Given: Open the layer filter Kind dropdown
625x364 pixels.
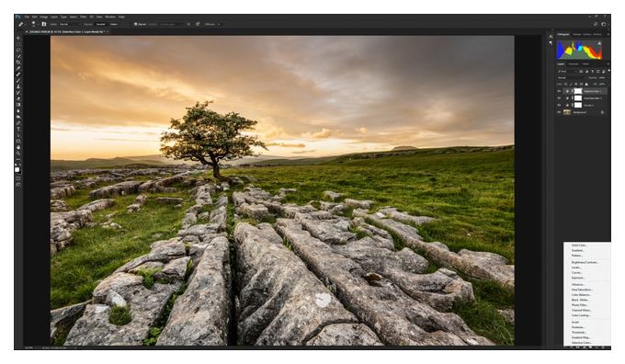Looking at the screenshot, I should pos(567,72).
